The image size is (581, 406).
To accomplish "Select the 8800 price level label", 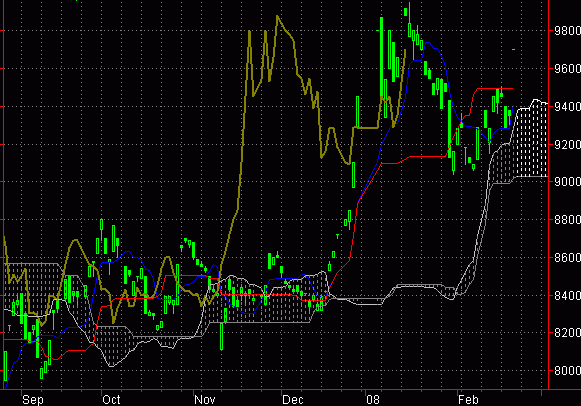I will tap(567, 220).
